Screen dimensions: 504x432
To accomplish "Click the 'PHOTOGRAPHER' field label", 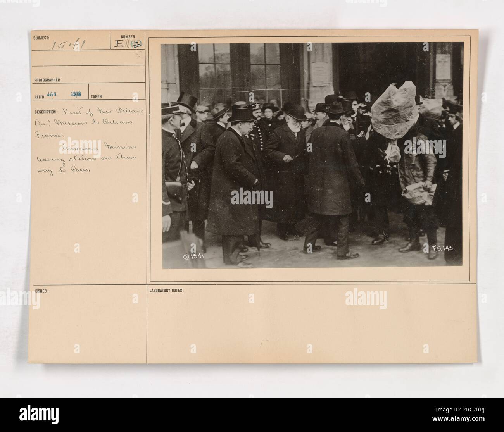I will (x=47, y=80).
